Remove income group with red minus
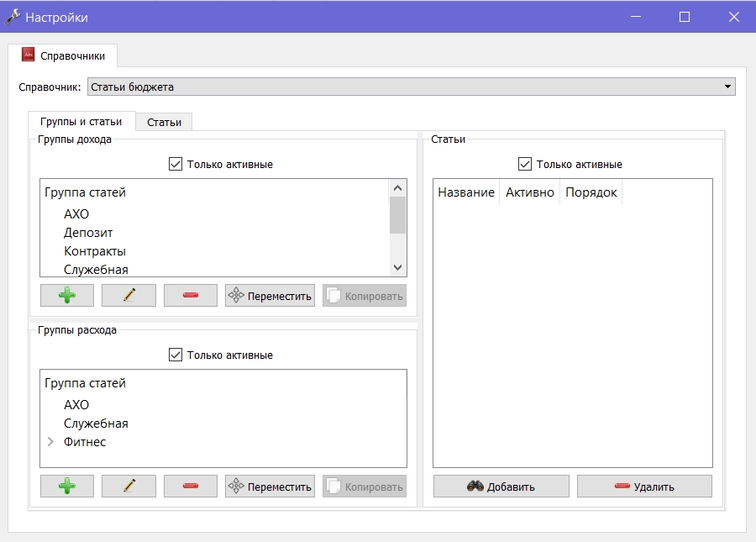The height and width of the screenshot is (542, 756). coord(191,295)
